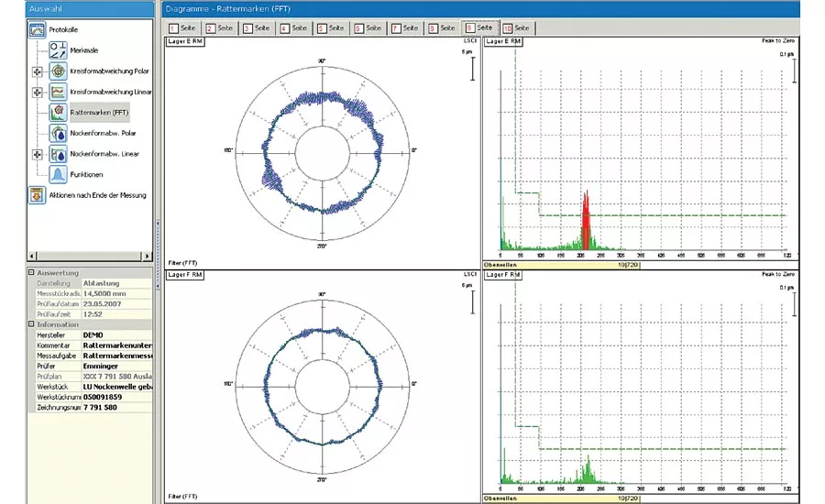
Task: Click the Prüflaufzeit value 12:52
Action: 116,314
